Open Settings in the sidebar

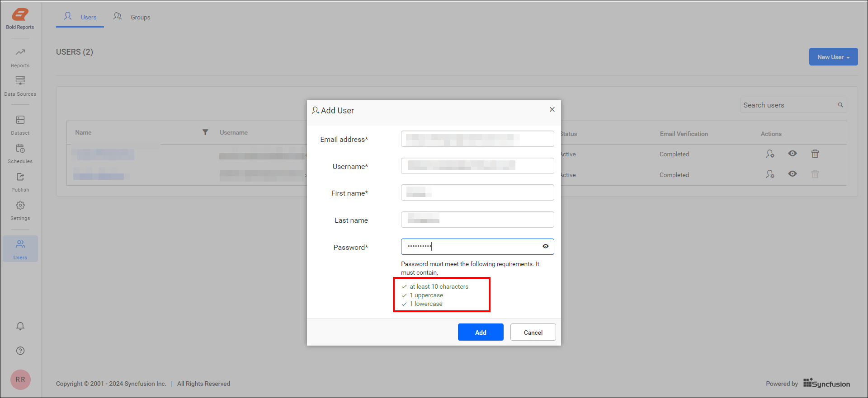(x=20, y=211)
